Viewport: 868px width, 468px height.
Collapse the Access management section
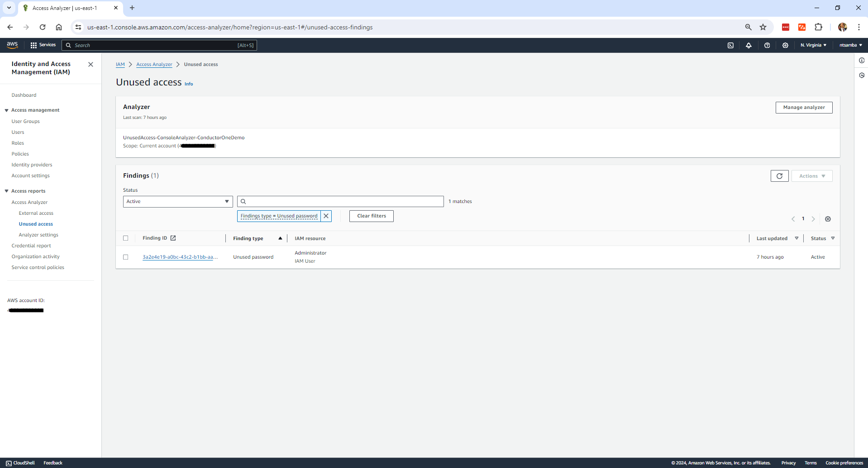[7, 110]
